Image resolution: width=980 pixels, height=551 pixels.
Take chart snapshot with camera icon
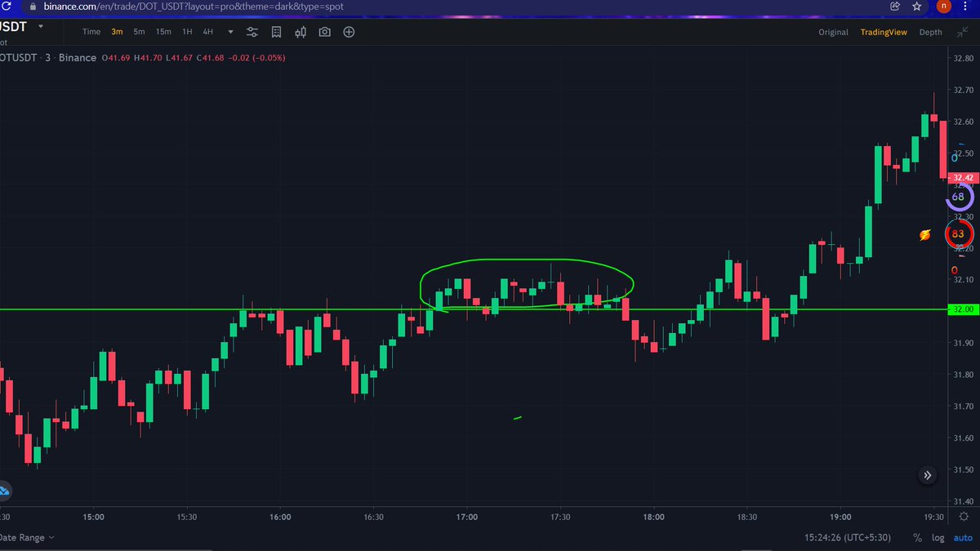[325, 32]
